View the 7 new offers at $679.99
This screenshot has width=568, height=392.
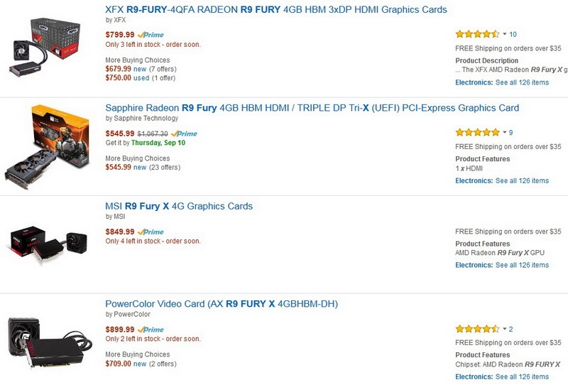pos(141,69)
